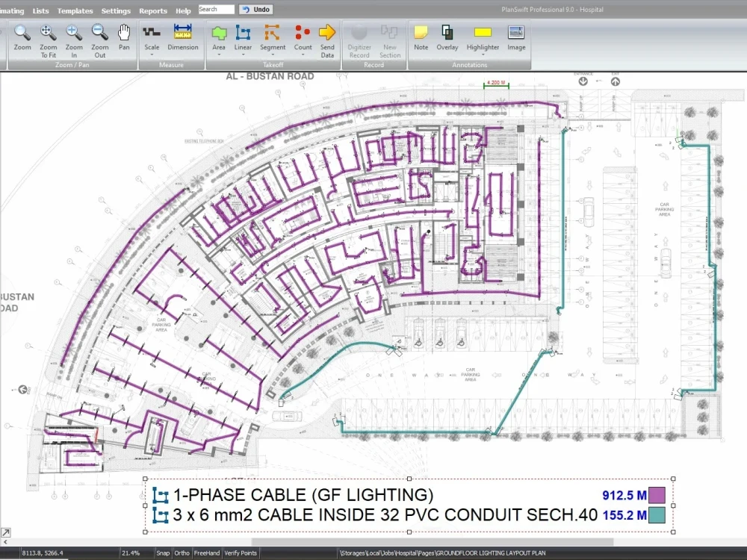Expand the Linear tool dropdown arrow
Screen dimensions: 747x560
(243, 55)
